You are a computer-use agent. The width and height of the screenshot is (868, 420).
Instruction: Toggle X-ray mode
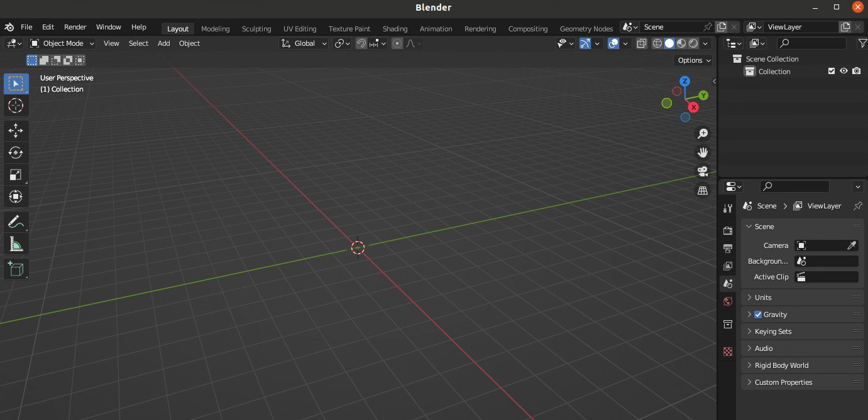pyautogui.click(x=642, y=43)
